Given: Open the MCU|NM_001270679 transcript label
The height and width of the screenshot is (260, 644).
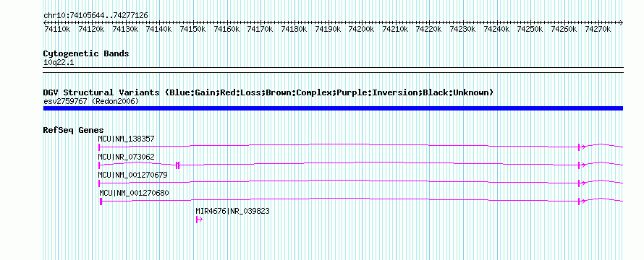Looking at the screenshot, I should (132, 175).
